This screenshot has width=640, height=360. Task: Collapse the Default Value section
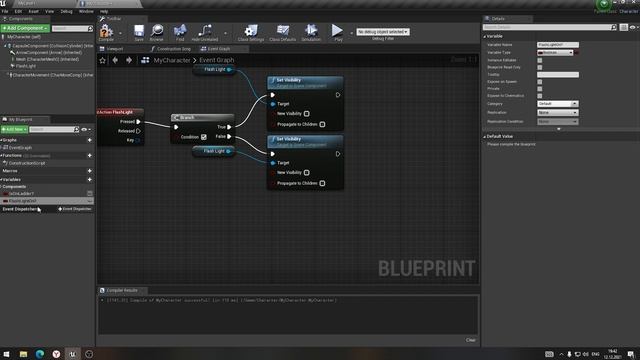coord(485,137)
